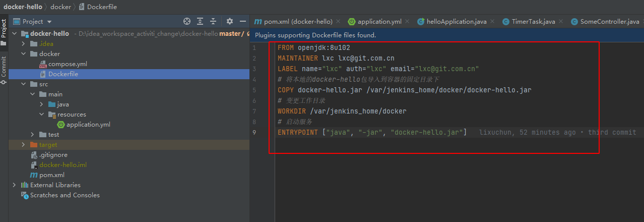644x222 pixels.
Task: Click the Dockerfile icon in the breadcrumb
Action: (82, 7)
